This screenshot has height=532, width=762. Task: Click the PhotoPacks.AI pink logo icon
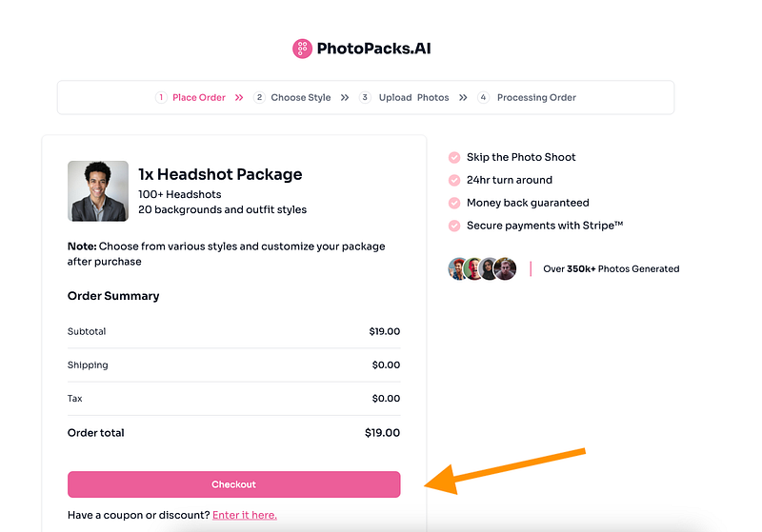coord(302,49)
